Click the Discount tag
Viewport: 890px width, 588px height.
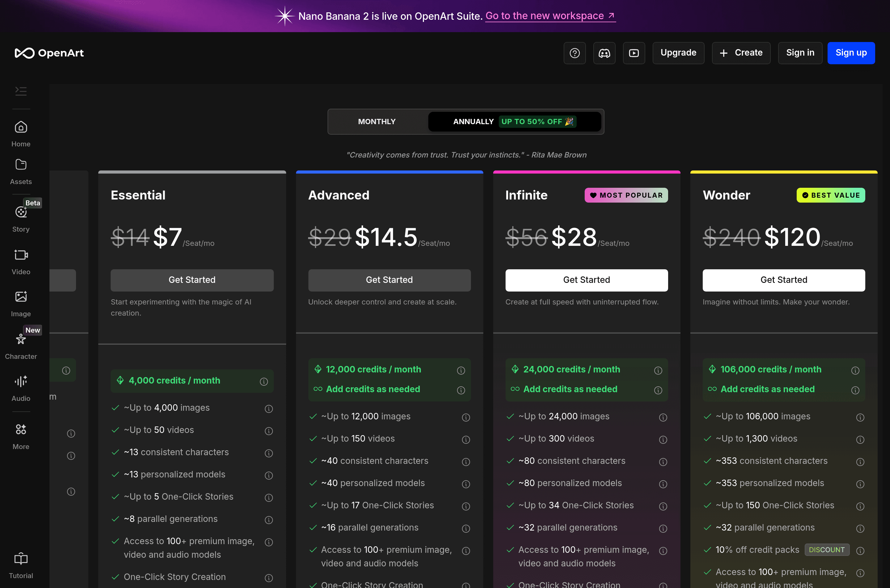pyautogui.click(x=827, y=550)
